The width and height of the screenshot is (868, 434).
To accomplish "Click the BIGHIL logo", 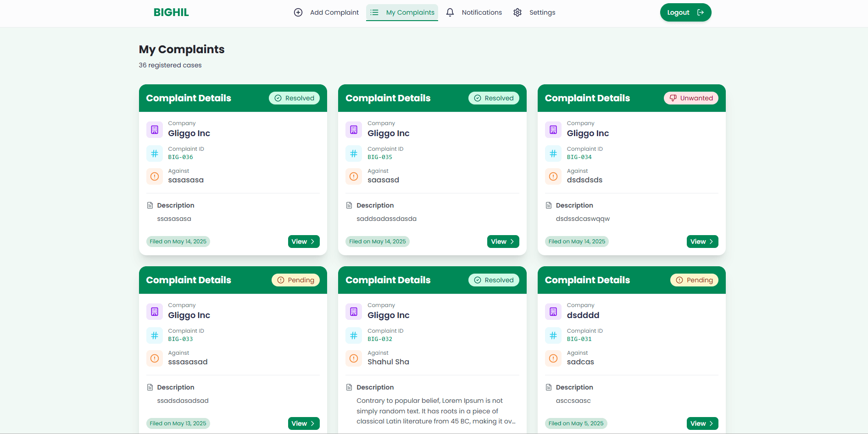I will tap(171, 12).
